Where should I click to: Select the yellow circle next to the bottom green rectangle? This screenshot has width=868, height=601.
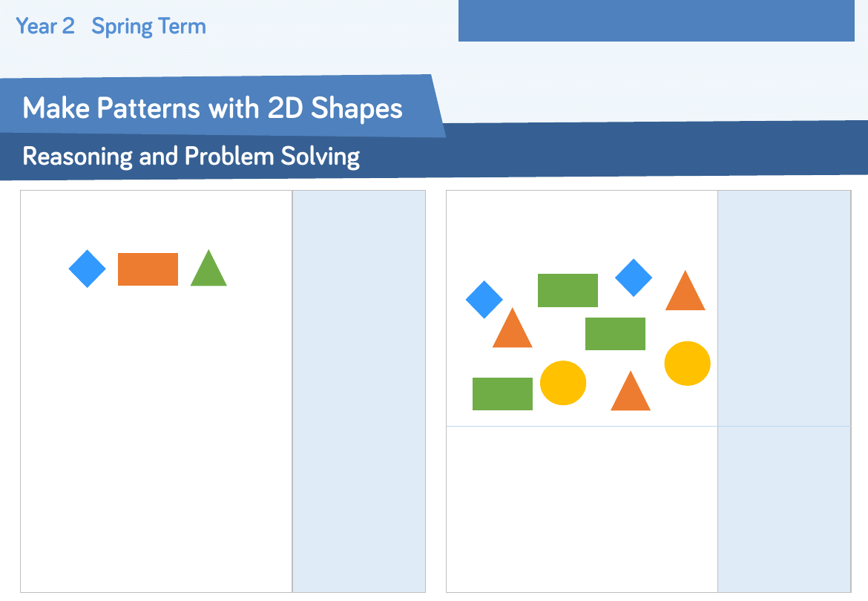pos(563,383)
